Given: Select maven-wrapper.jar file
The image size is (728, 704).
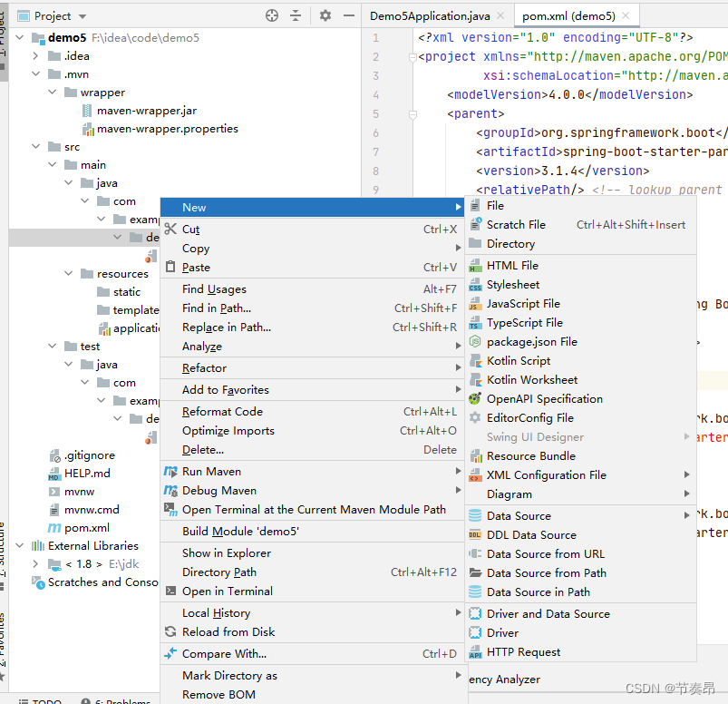Looking at the screenshot, I should 147,111.
